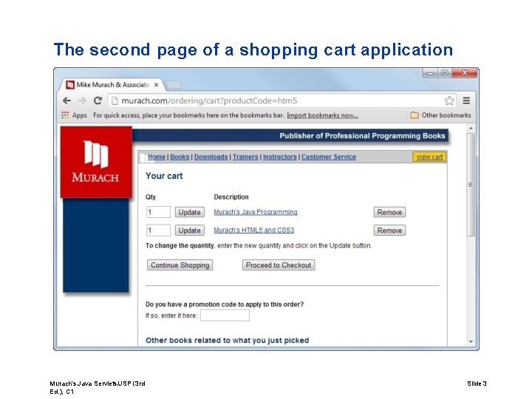Open the Instructors navigation link
Viewport: 532px width, 399px height.
click(x=279, y=157)
